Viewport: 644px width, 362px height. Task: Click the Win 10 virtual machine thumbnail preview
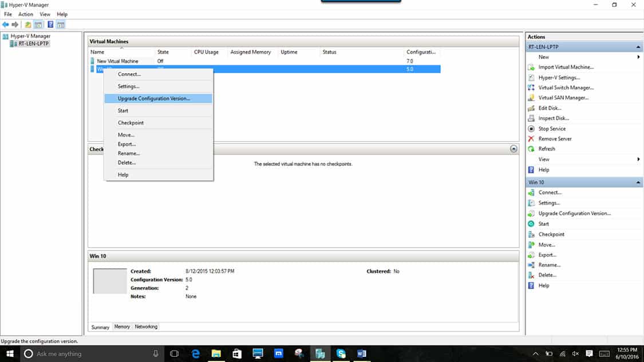pos(110,281)
